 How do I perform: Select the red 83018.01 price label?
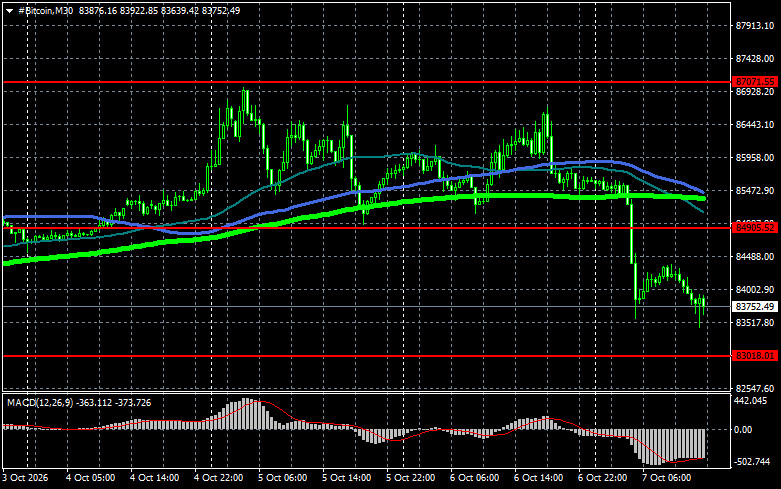755,356
